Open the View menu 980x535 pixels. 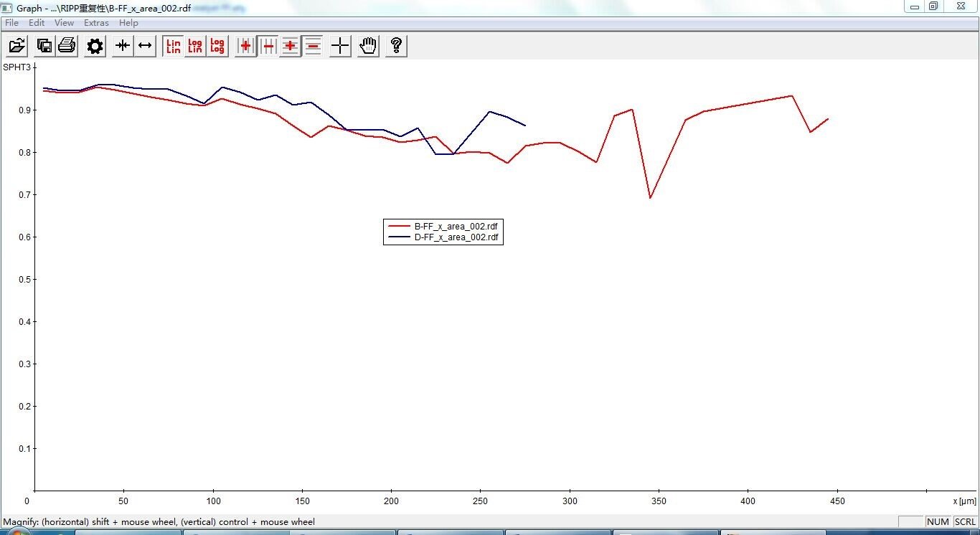[x=64, y=23]
